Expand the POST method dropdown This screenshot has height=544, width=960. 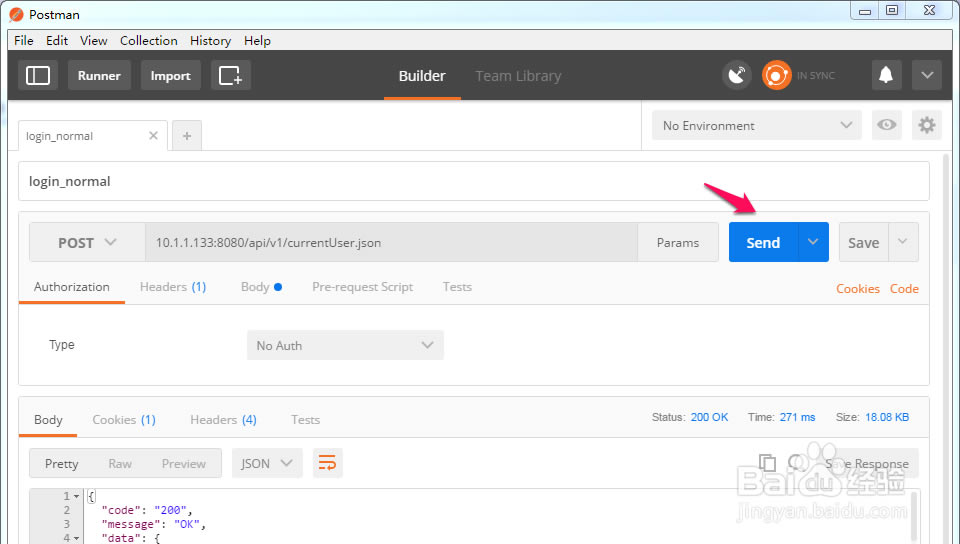(x=87, y=242)
